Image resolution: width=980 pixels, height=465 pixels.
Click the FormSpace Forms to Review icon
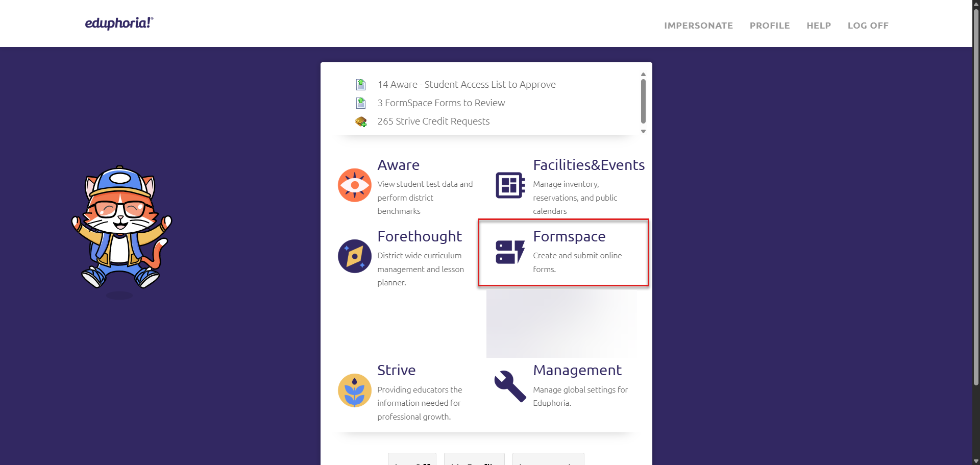pyautogui.click(x=361, y=103)
